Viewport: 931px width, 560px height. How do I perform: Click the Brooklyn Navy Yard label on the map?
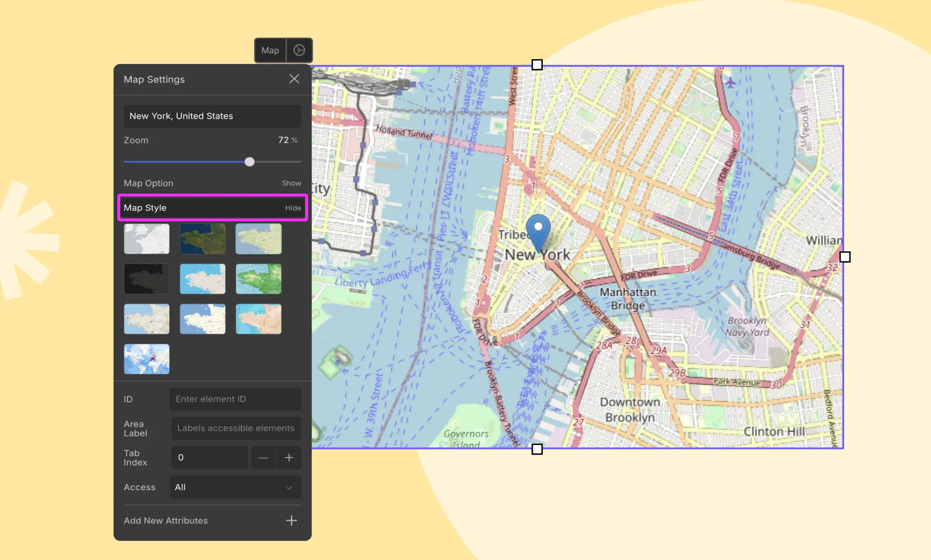click(747, 327)
